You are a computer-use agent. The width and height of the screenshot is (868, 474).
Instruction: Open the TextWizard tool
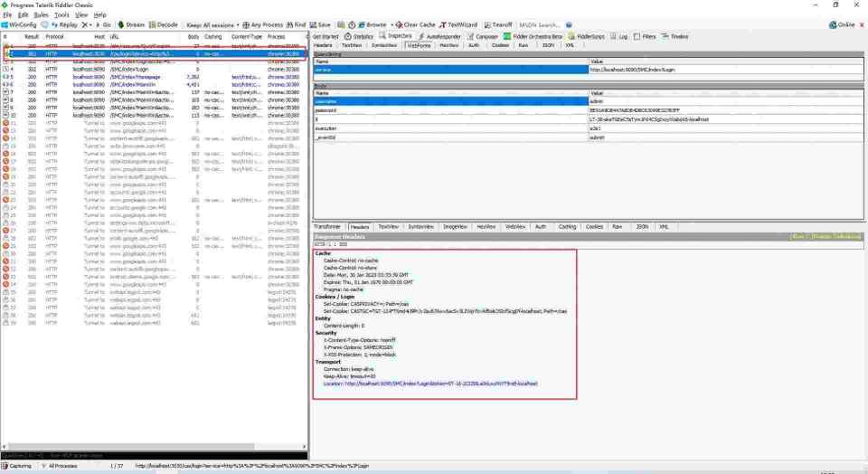coord(458,25)
